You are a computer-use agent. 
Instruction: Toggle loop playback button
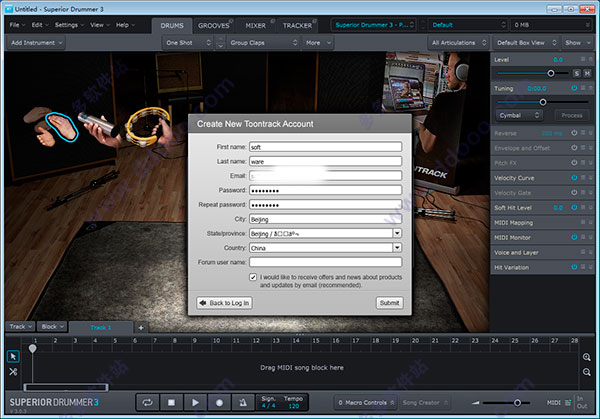click(x=148, y=403)
